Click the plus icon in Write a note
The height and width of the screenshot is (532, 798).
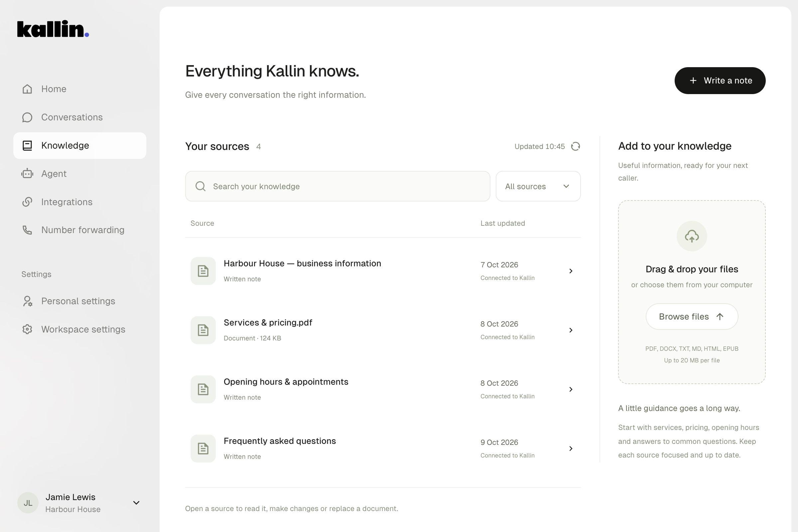pos(693,81)
